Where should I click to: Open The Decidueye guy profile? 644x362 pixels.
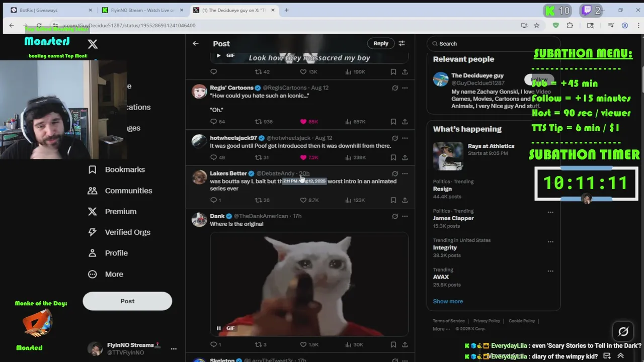(477, 76)
